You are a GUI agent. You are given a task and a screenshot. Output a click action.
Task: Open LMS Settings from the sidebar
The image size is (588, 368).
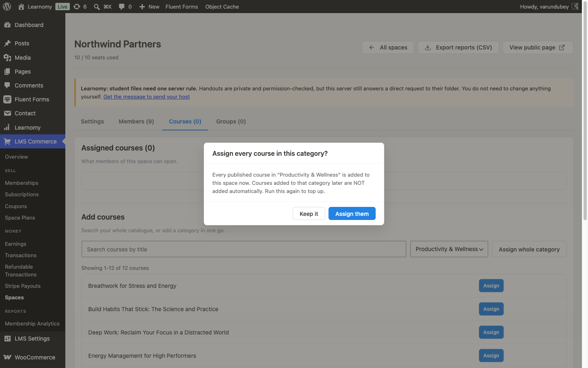(33, 339)
